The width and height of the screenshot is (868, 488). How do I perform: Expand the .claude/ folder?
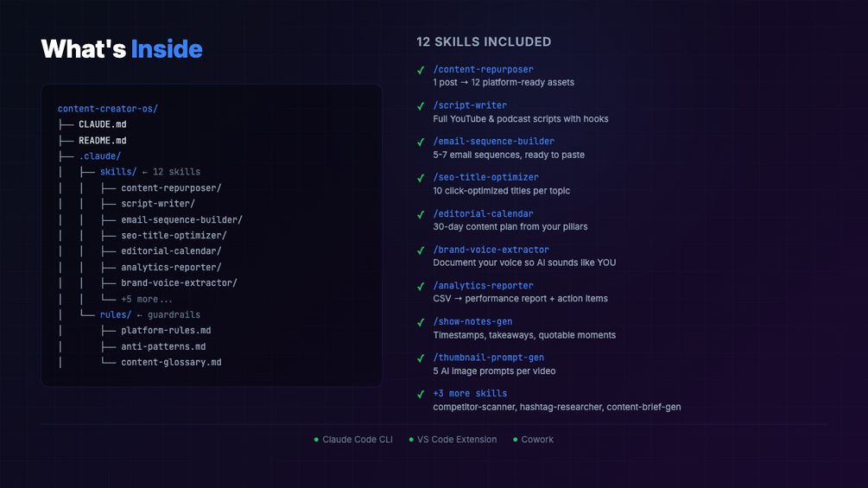pyautogui.click(x=99, y=156)
